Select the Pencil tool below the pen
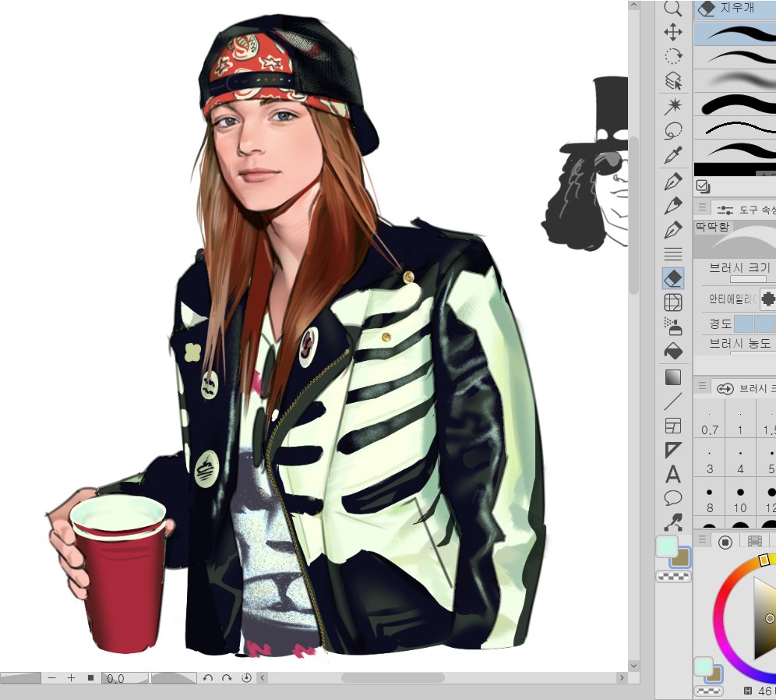The height and width of the screenshot is (700, 776). click(x=673, y=206)
